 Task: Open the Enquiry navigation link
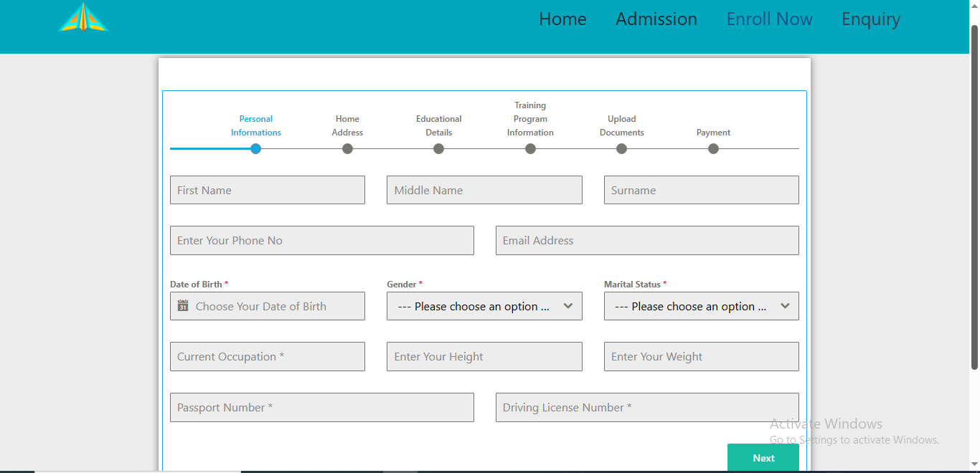[871, 19]
